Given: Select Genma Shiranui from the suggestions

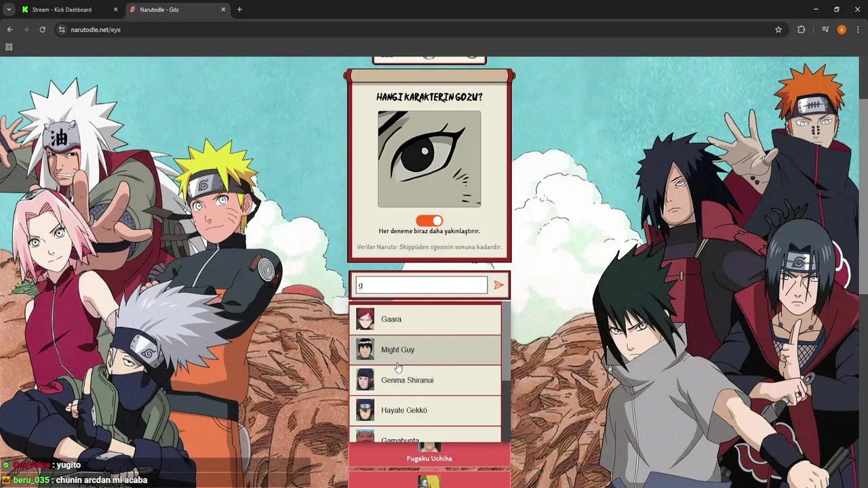Looking at the screenshot, I should (425, 380).
